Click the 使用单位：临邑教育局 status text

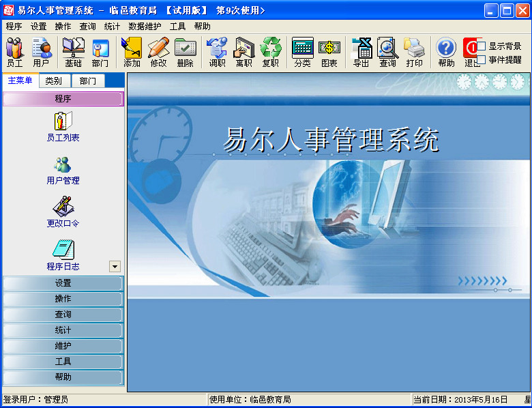[x=250, y=400]
